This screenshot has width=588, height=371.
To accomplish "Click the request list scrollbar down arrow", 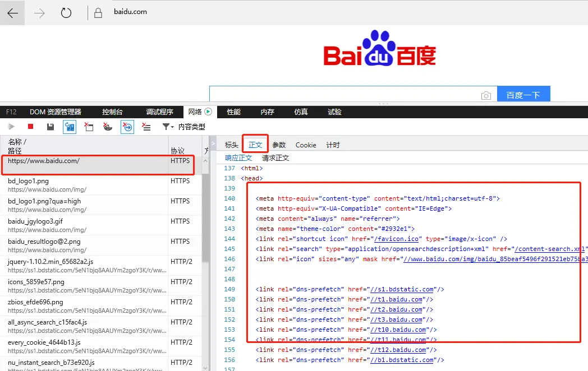I will pos(205,368).
